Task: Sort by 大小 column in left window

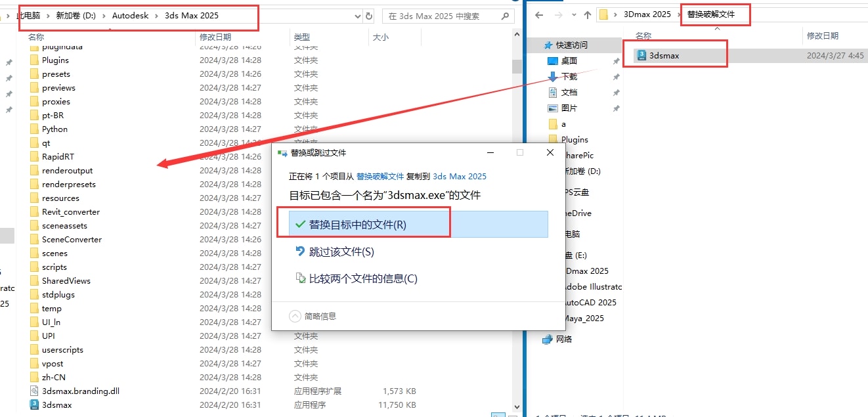Action: click(380, 37)
